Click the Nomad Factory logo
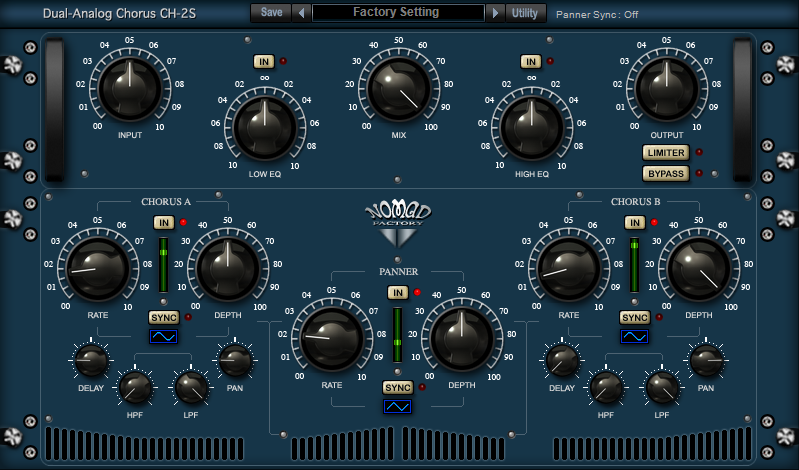The image size is (799, 470). [398, 222]
